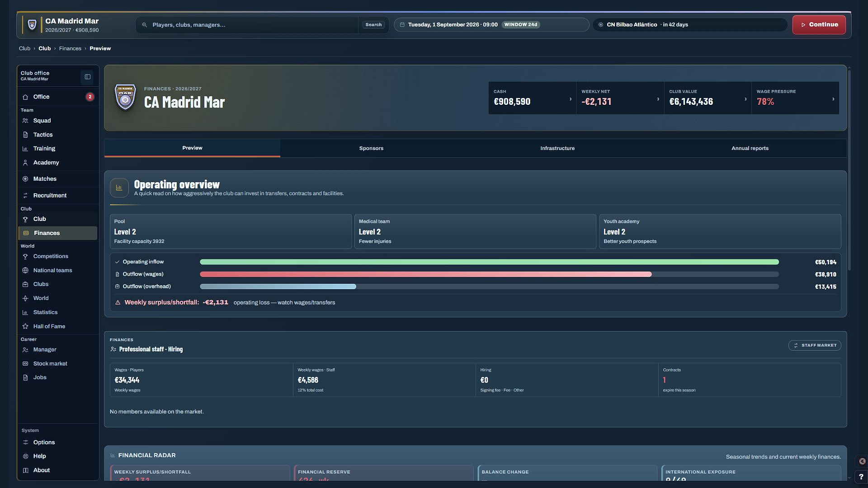Open the Academy section
868x488 pixels.
tap(58, 163)
